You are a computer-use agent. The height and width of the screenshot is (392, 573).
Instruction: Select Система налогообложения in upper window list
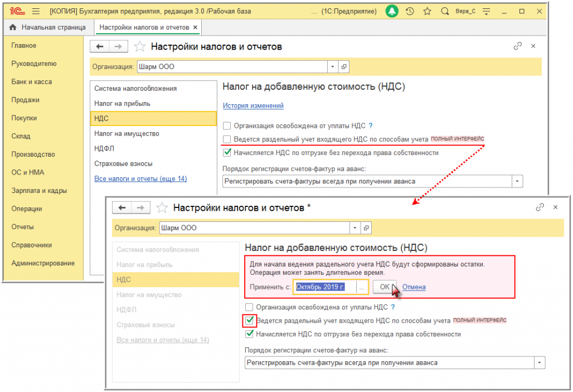[153, 89]
